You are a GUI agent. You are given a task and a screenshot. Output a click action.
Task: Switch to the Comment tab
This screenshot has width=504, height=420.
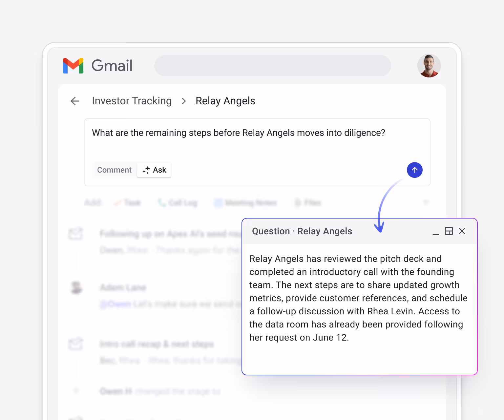click(x=114, y=170)
